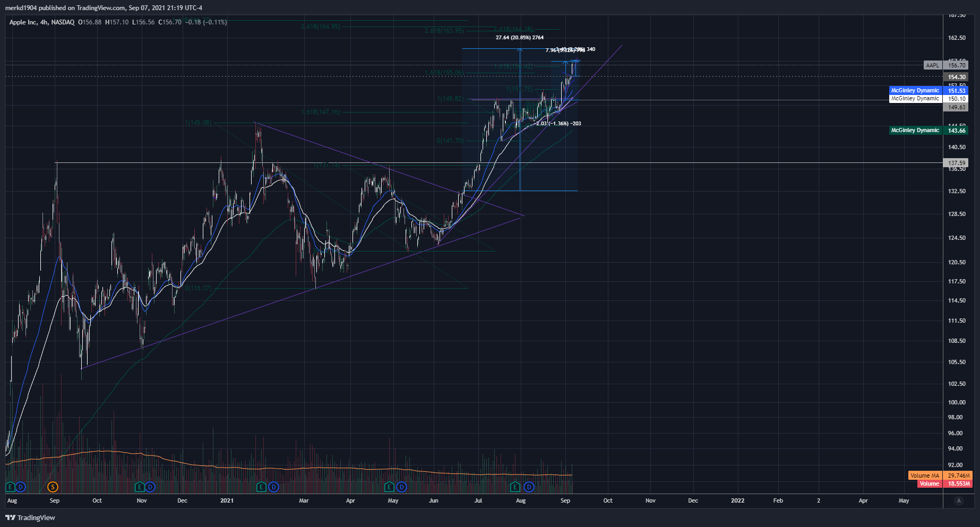Click the 1(149.82) Fibonacci label
This screenshot has height=527, width=980.
point(450,99)
